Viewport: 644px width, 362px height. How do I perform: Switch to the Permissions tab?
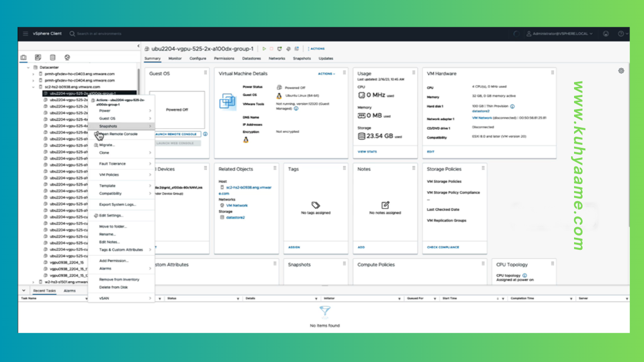click(224, 58)
